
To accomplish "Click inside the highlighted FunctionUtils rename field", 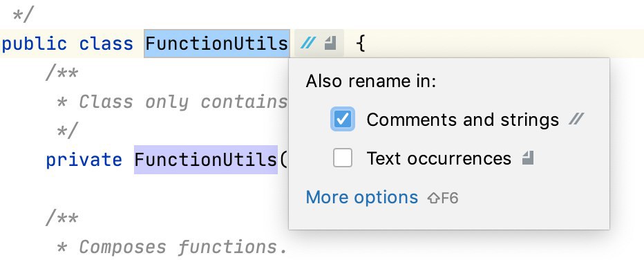I will click(217, 43).
